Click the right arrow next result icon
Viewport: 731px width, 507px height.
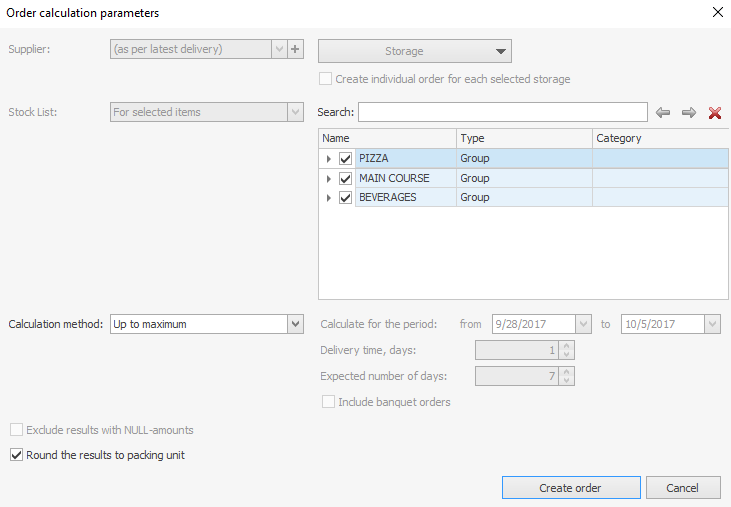pos(689,113)
